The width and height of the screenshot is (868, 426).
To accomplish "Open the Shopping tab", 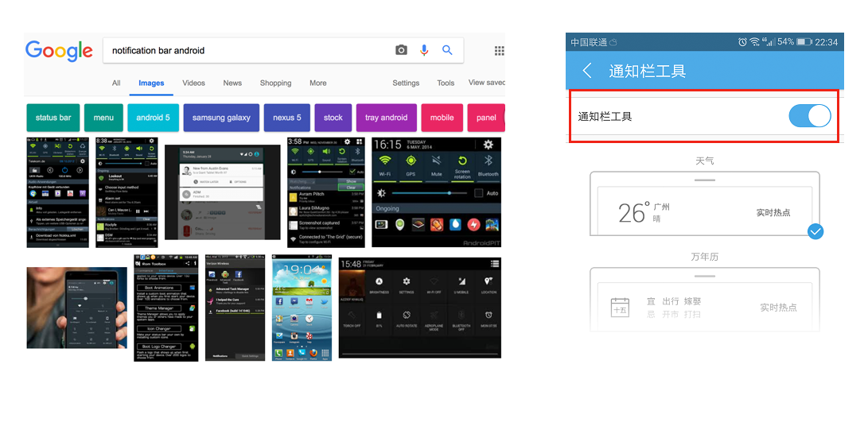I will (x=276, y=83).
